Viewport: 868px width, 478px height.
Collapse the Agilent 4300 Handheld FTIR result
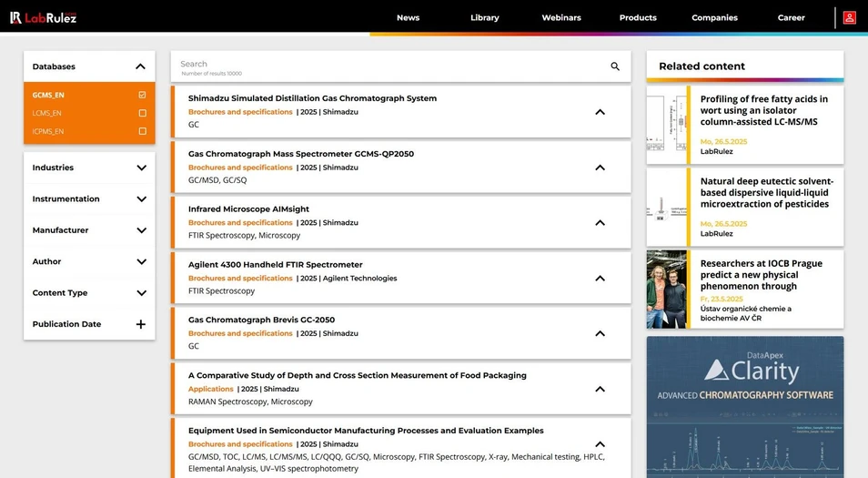600,279
